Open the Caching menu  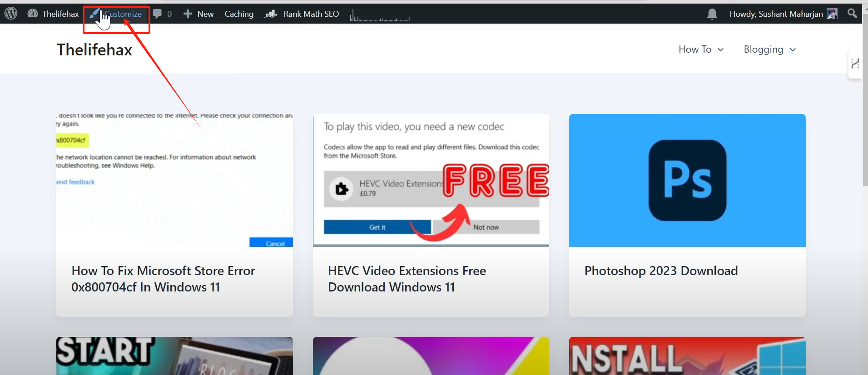click(239, 14)
